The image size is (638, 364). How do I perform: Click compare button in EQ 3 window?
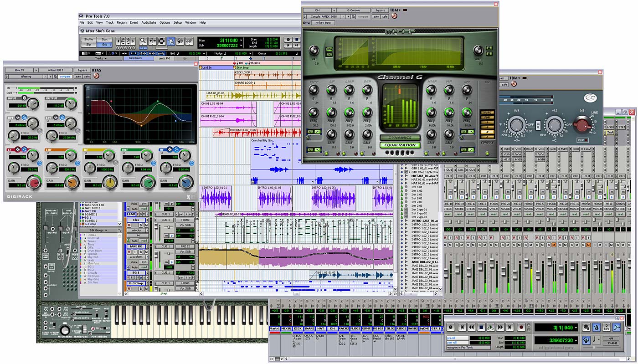tap(65, 77)
